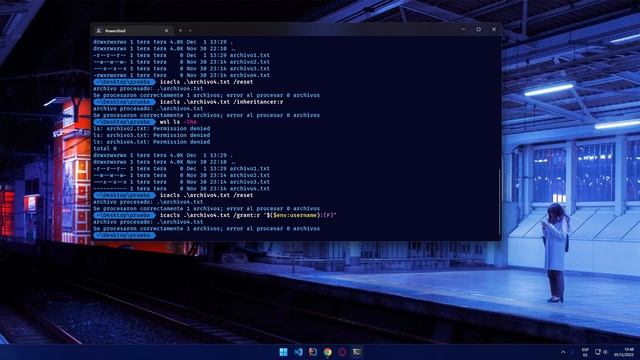Image resolution: width=640 pixels, height=360 pixels.
Task: Open a new terminal tab
Action: pyautogui.click(x=180, y=30)
